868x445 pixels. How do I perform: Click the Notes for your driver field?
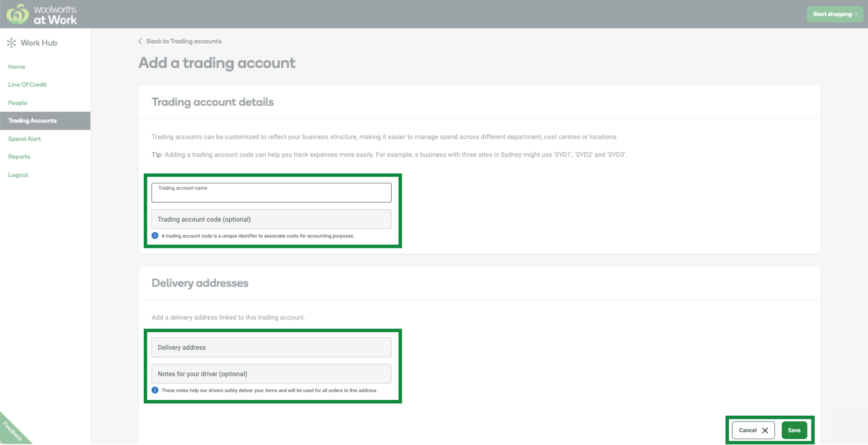(x=271, y=374)
